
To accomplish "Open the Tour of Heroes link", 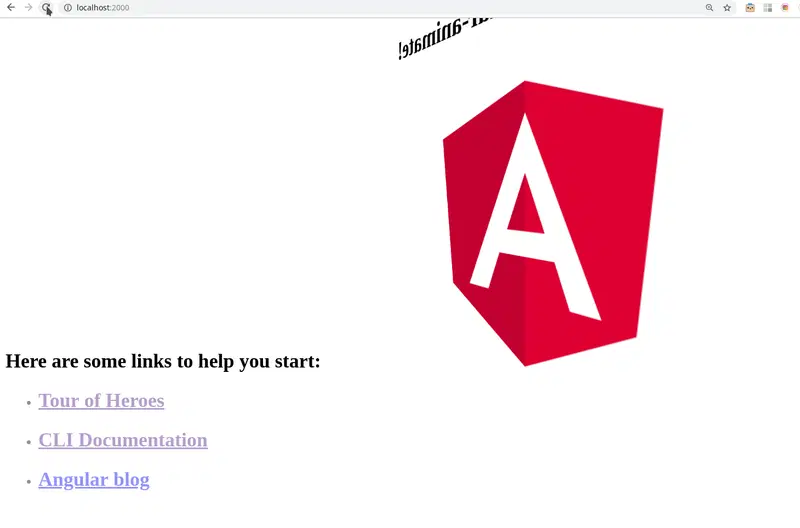I will 101,401.
